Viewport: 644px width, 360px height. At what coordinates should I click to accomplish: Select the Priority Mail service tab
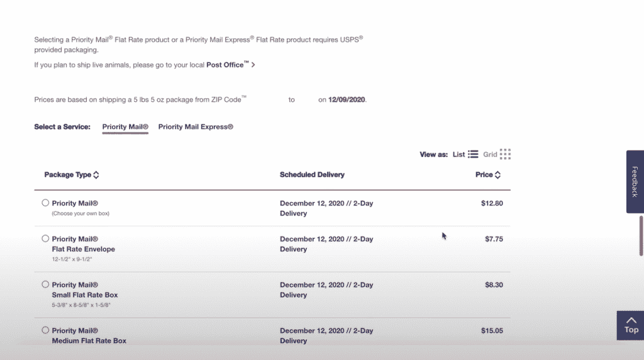[125, 127]
